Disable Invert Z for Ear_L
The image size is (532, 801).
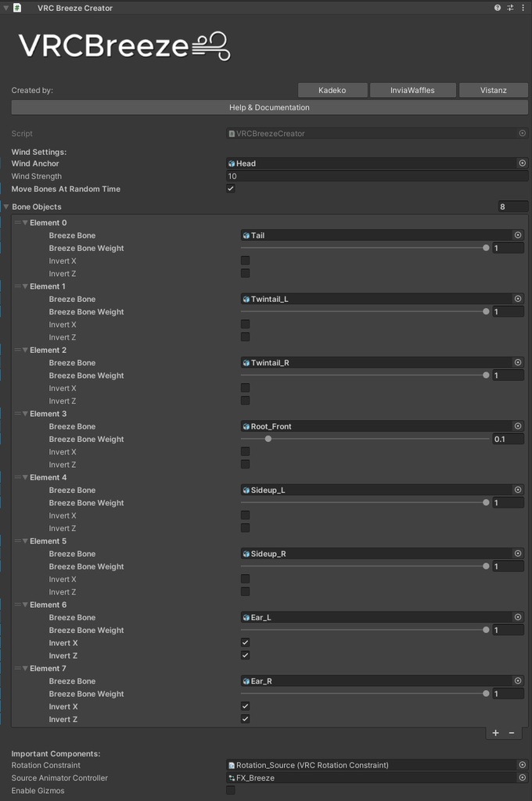(x=246, y=656)
